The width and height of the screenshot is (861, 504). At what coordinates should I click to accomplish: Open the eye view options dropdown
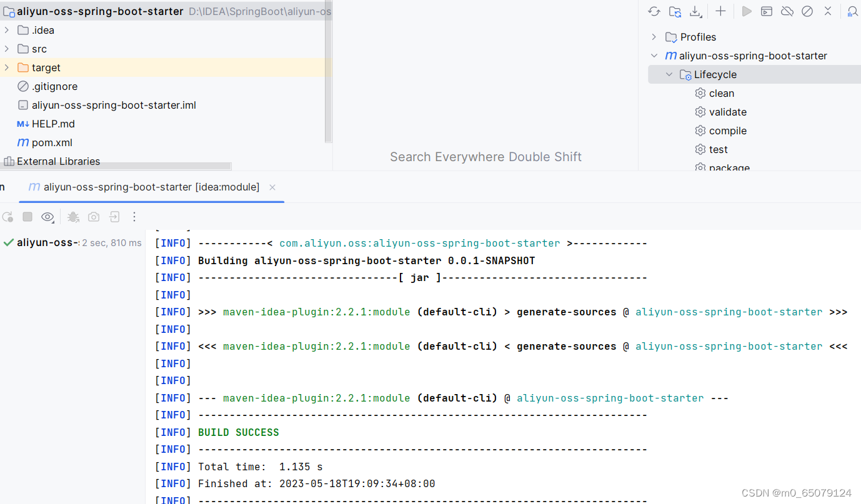click(47, 217)
